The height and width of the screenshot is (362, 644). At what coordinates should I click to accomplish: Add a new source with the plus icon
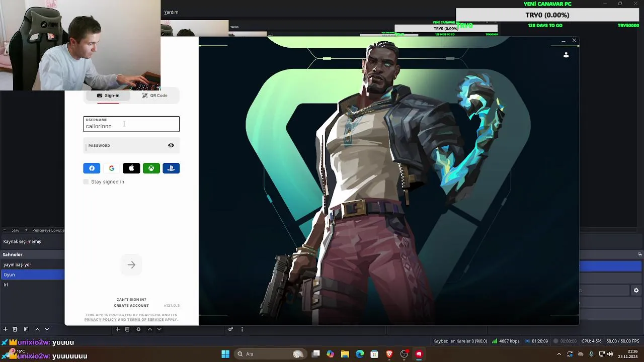coord(118,329)
